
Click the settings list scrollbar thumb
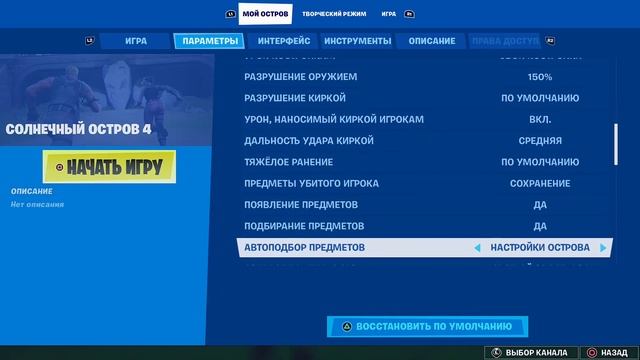coord(616,144)
